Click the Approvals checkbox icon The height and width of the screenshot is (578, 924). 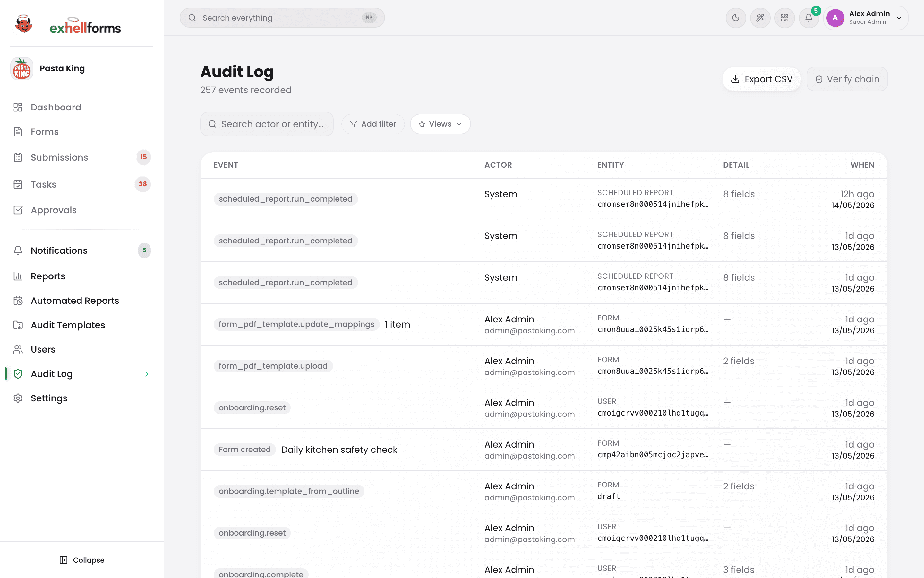coord(18,210)
